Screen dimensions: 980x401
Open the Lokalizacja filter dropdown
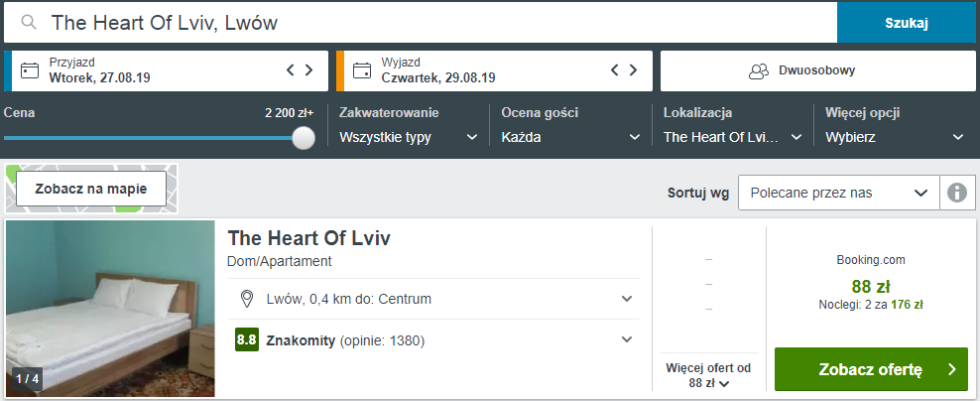[732, 137]
